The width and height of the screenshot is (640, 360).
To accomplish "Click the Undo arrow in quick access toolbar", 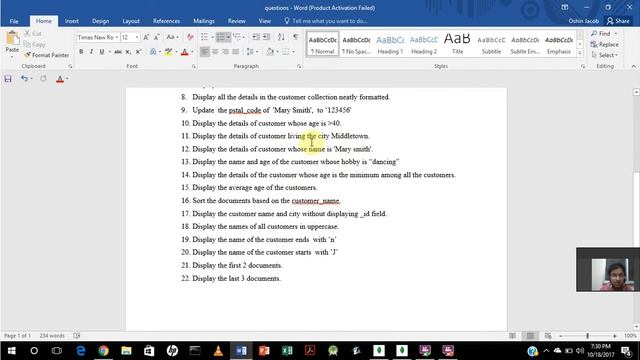I will pyautogui.click(x=24, y=78).
